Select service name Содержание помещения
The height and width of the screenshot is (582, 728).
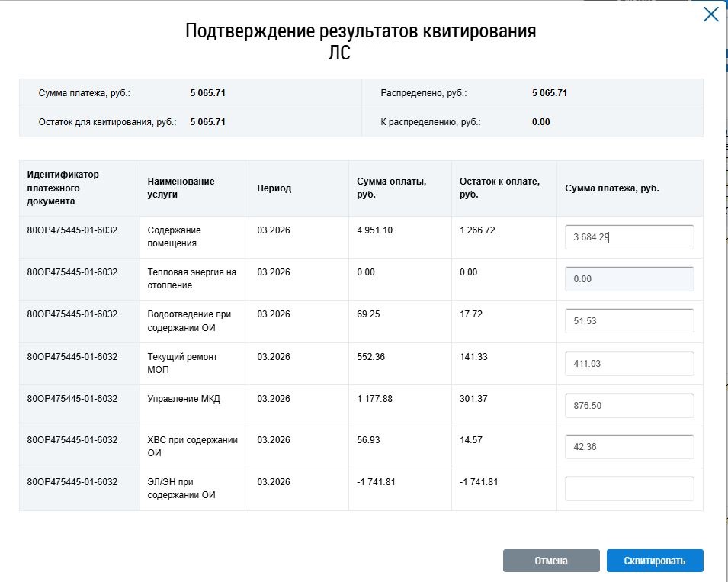(x=174, y=236)
